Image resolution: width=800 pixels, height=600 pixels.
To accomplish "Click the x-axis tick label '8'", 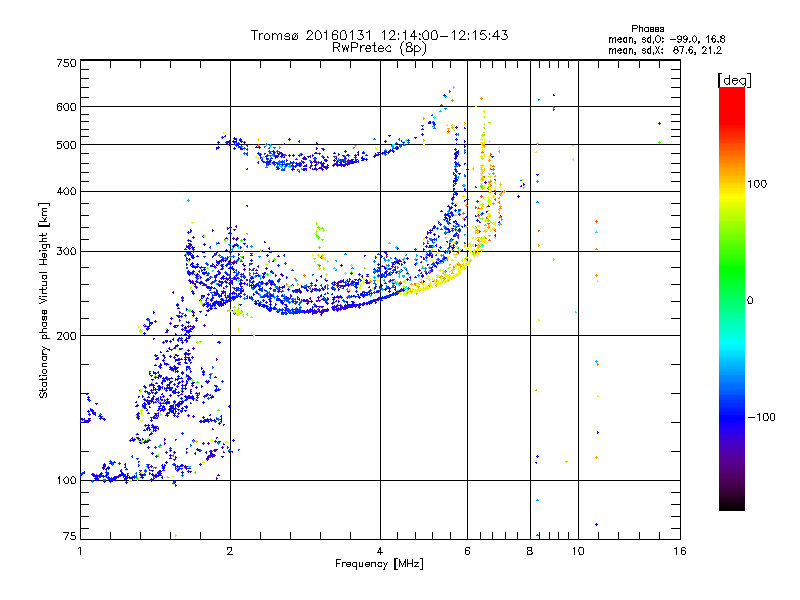I will click(530, 551).
